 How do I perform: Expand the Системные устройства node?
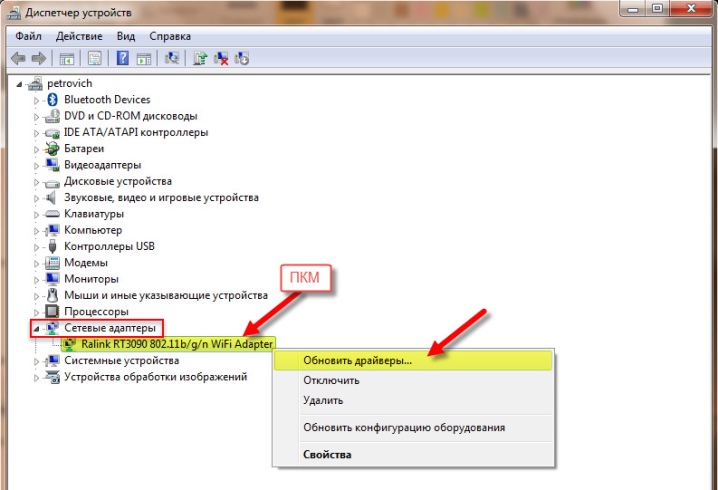37,361
